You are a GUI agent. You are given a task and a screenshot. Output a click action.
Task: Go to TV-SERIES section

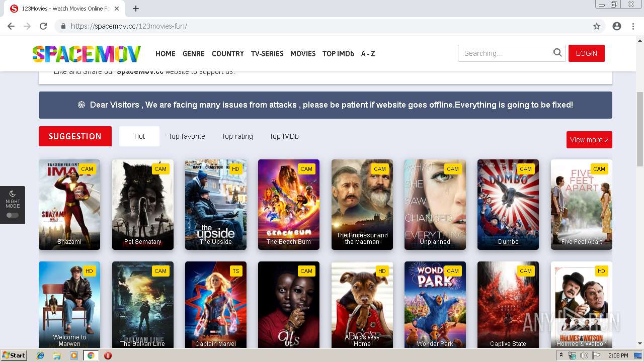[x=267, y=54]
